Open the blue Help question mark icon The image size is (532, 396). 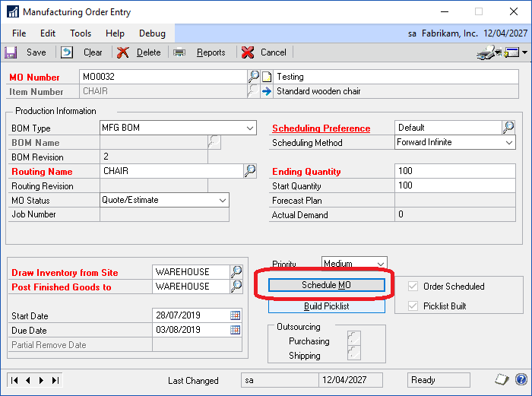[x=521, y=379]
